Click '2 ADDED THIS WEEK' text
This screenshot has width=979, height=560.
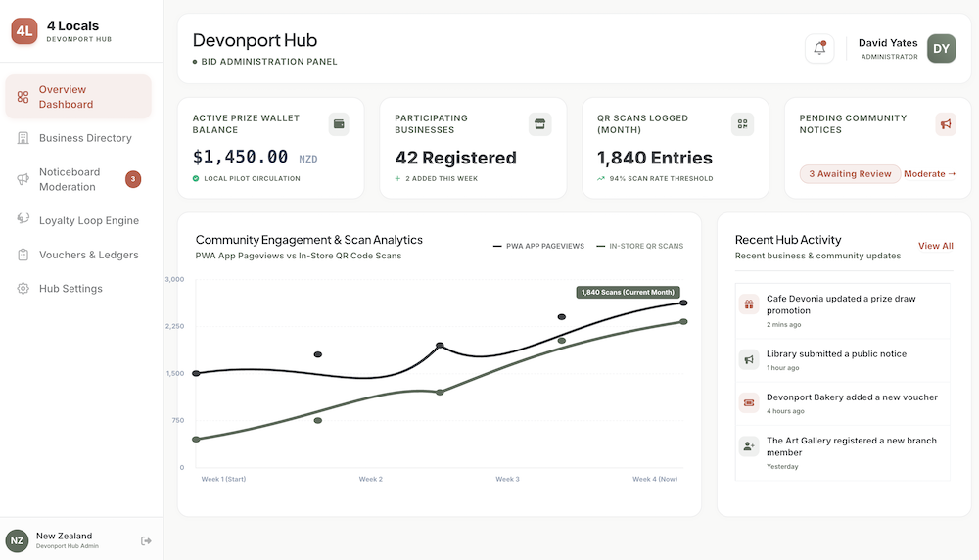click(x=442, y=178)
